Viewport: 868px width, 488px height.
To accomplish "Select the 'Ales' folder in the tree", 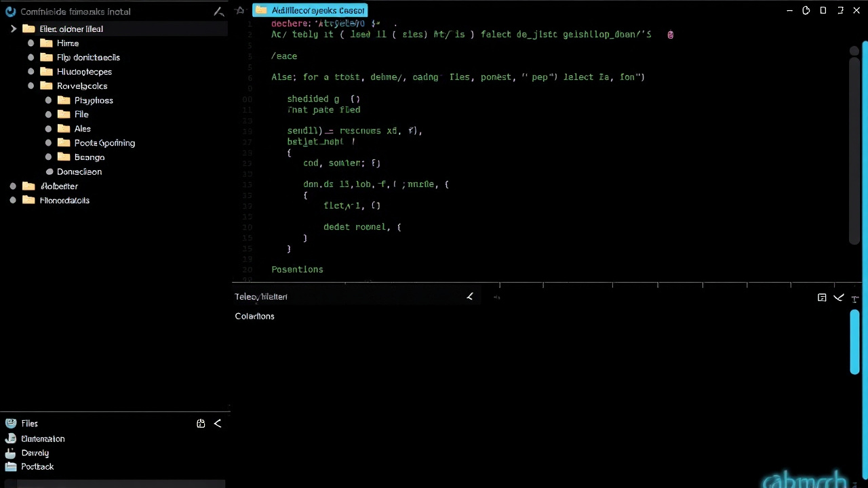I will click(x=82, y=129).
